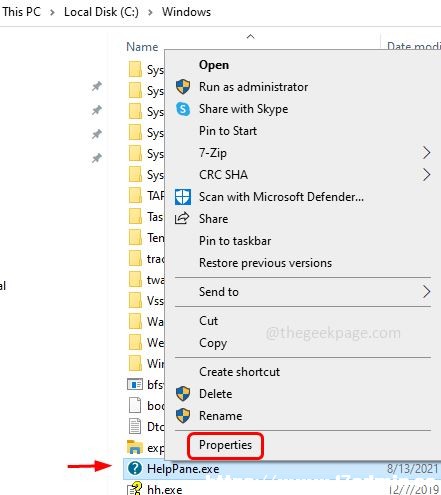This screenshot has width=441, height=495.
Task: Sort files by the Name column header
Action: [x=142, y=47]
